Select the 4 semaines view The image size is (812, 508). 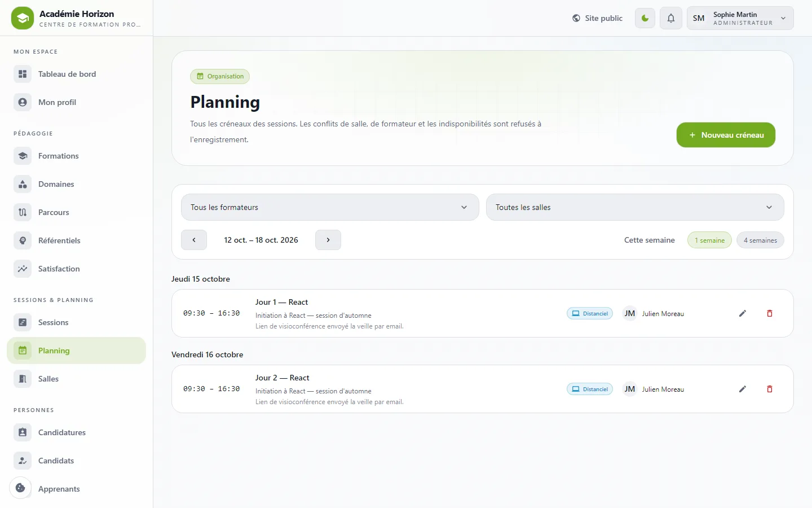(x=760, y=240)
